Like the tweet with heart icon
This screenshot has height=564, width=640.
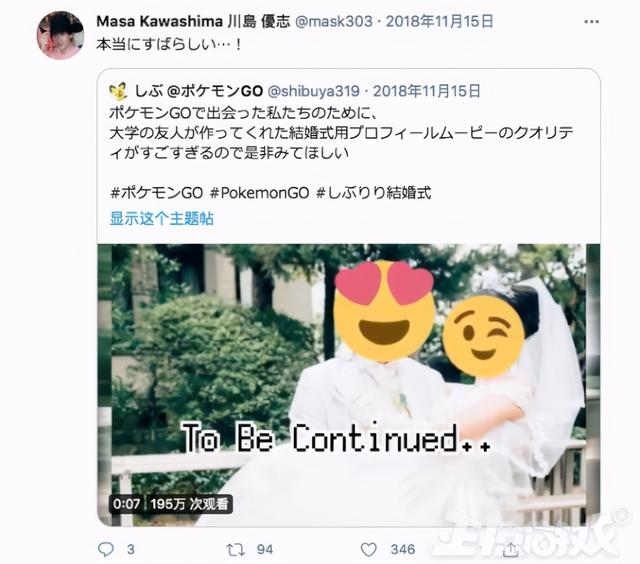tap(369, 550)
